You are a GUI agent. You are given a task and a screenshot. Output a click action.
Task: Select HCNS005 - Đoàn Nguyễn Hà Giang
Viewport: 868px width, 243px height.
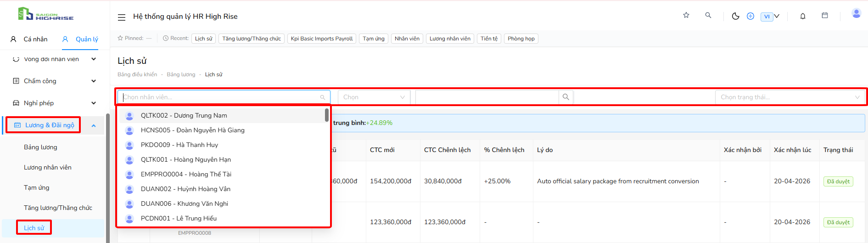222,130
